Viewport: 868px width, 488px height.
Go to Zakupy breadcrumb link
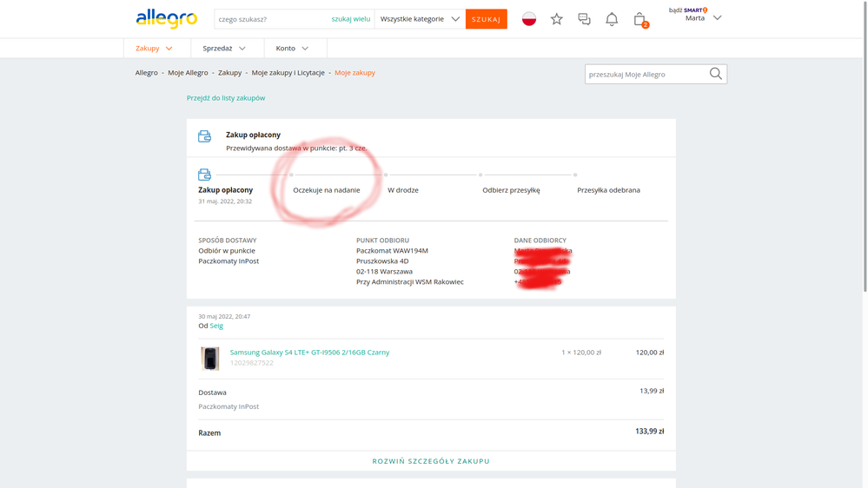tap(229, 72)
